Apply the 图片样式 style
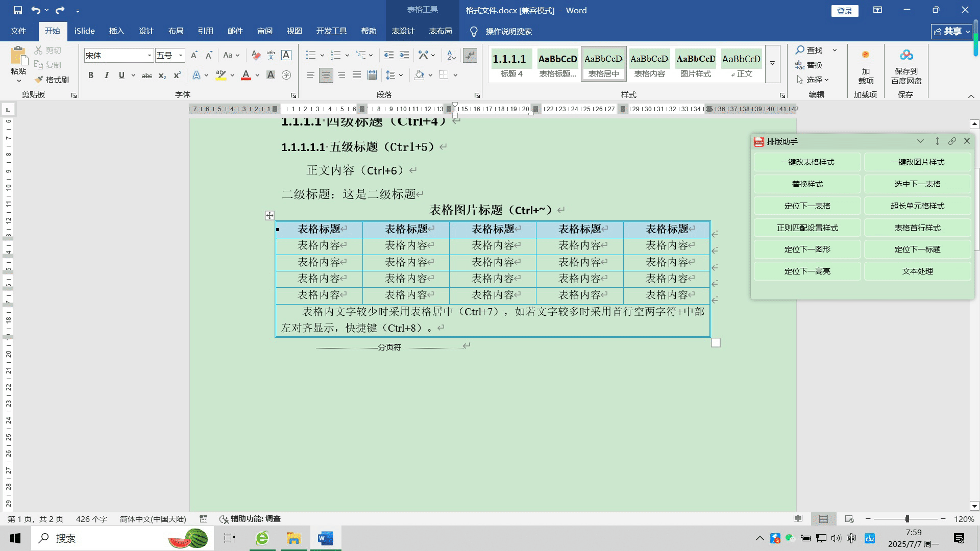The height and width of the screenshot is (551, 980). [695, 64]
